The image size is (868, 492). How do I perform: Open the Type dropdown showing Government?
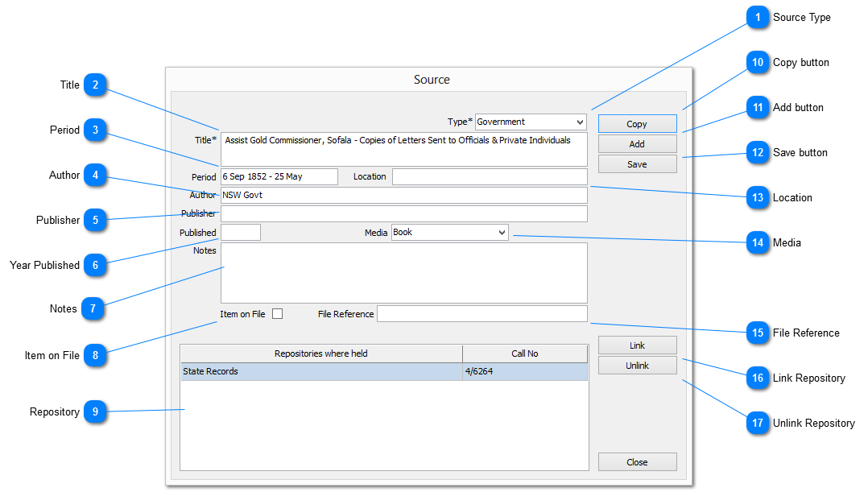(x=531, y=122)
